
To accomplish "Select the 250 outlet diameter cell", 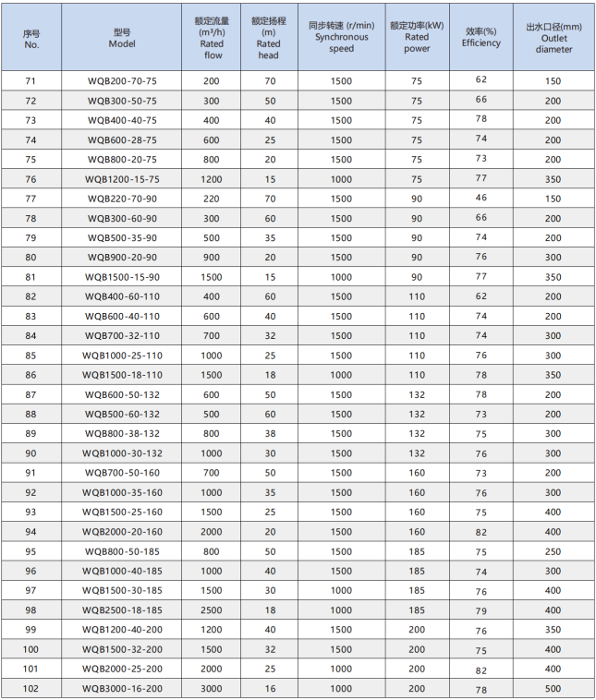I will 554,551.
